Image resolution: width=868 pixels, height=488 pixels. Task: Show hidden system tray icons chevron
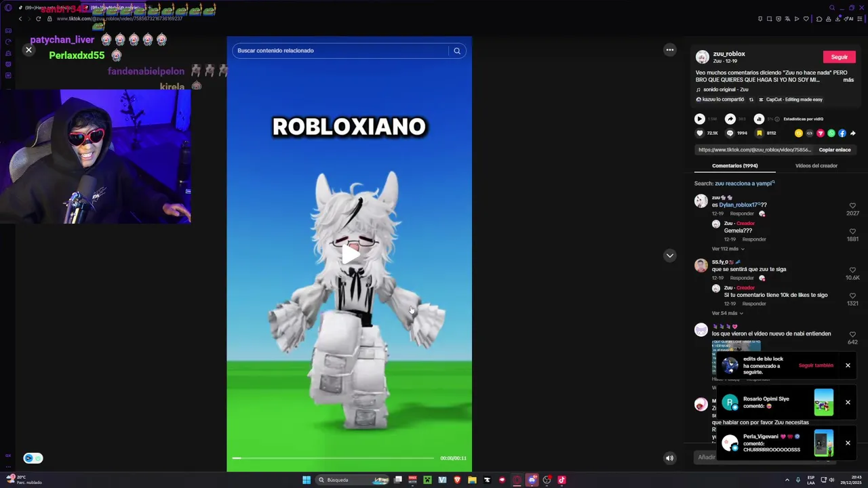pos(787,480)
